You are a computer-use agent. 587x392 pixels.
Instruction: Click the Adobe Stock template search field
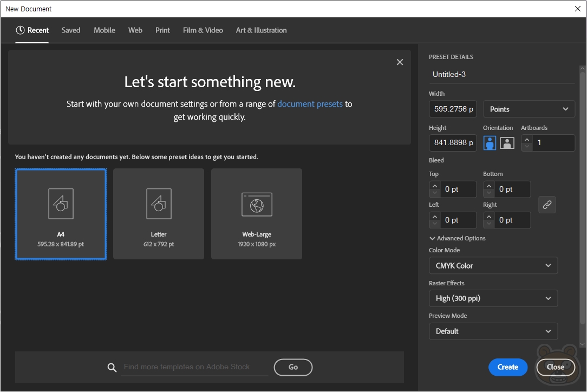click(194, 367)
